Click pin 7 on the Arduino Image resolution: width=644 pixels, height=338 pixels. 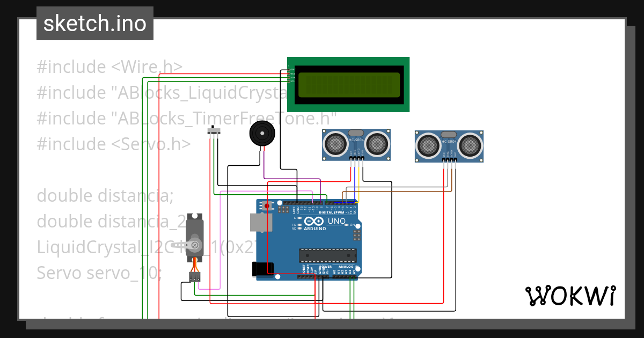pos(327,203)
